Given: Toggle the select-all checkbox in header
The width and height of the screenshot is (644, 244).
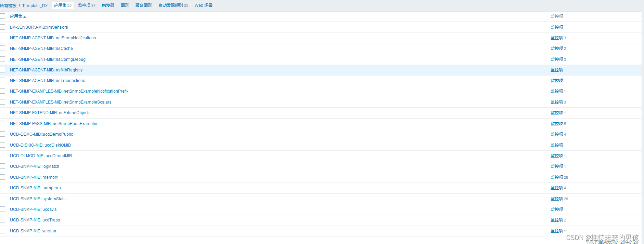Looking at the screenshot, I should [x=2, y=16].
